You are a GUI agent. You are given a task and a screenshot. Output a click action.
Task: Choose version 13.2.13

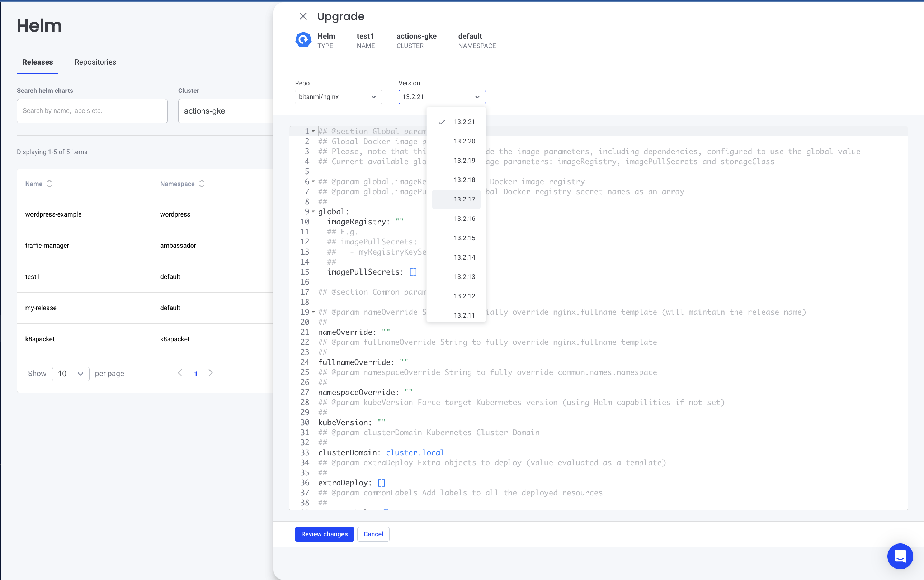pos(456,277)
